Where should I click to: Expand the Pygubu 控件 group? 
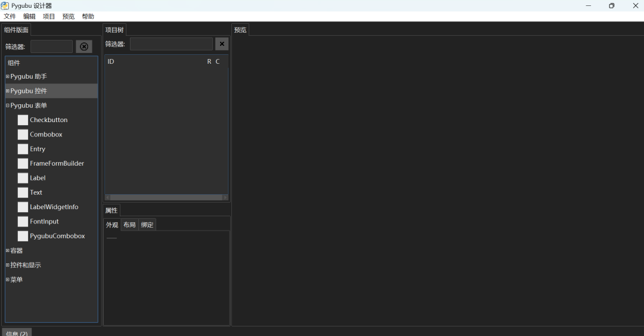(7, 91)
